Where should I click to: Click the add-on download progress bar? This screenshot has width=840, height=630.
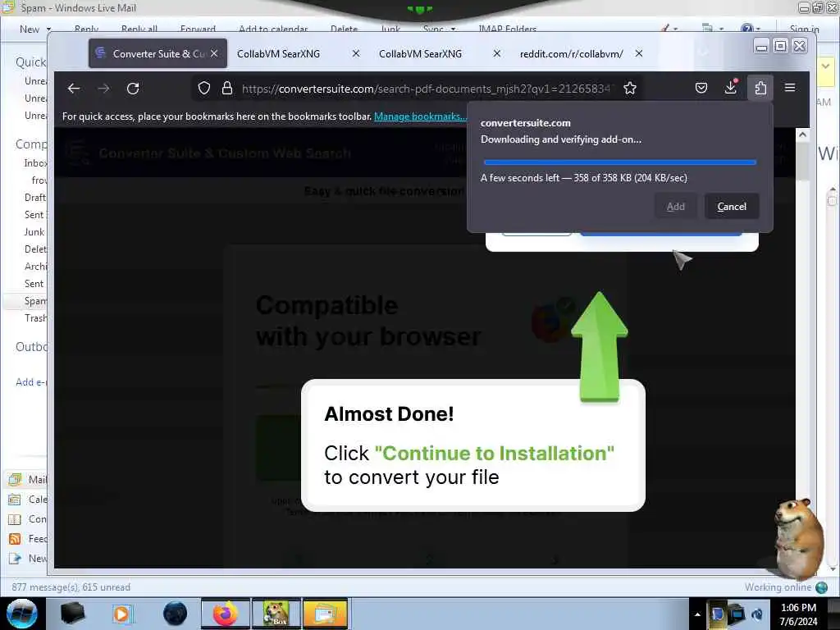(620, 162)
